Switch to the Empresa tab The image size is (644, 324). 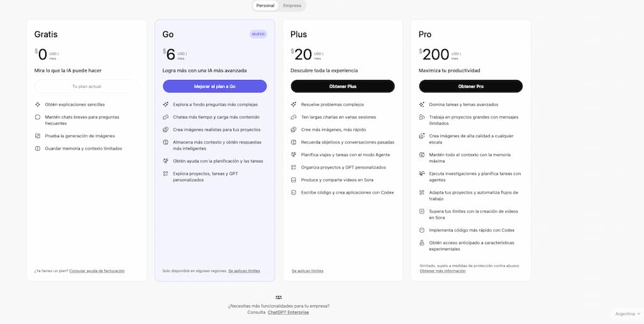(292, 6)
